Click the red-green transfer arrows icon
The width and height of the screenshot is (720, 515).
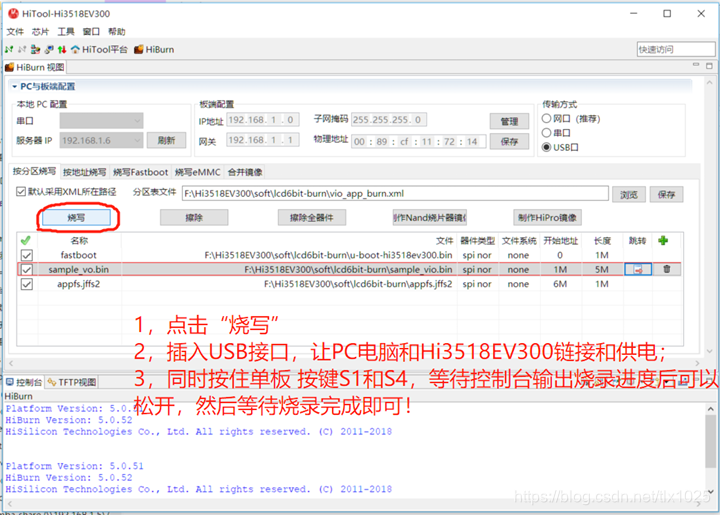62,49
